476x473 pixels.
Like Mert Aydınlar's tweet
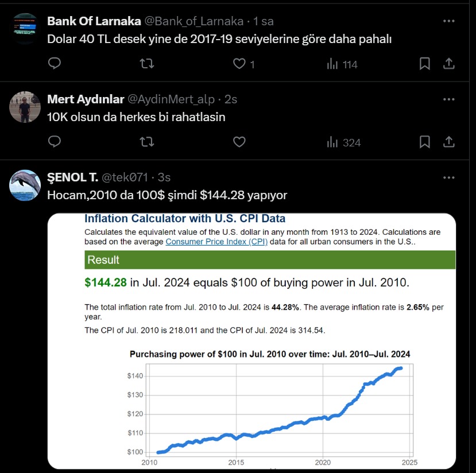[x=239, y=142]
